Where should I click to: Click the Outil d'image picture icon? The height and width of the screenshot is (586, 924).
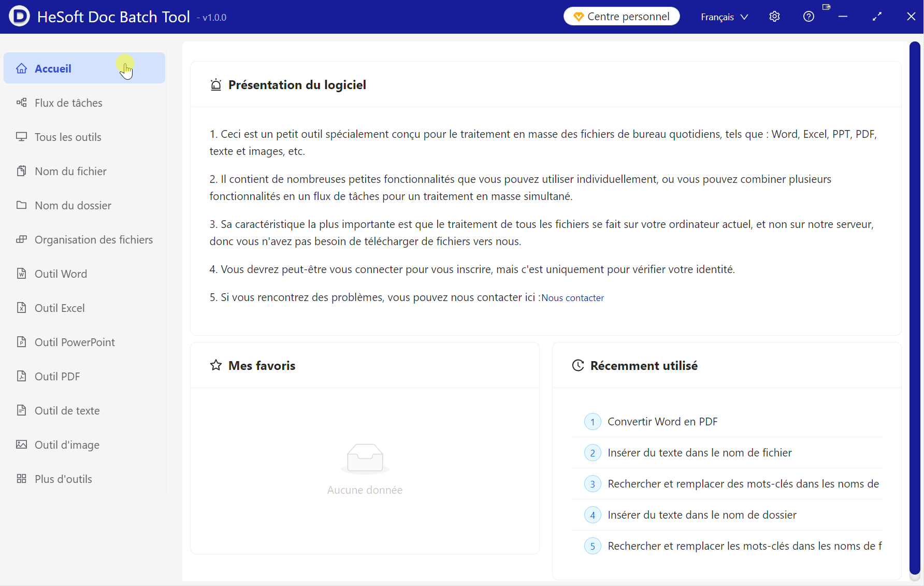tap(21, 445)
